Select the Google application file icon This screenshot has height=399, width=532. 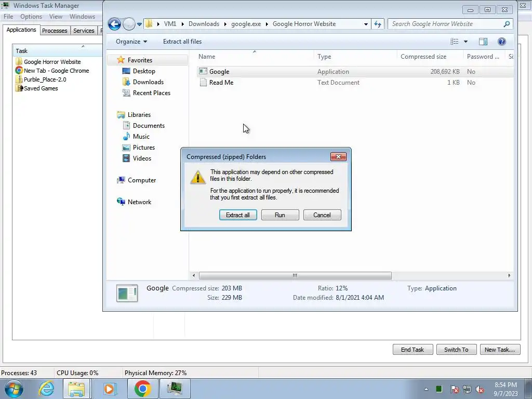tap(203, 71)
